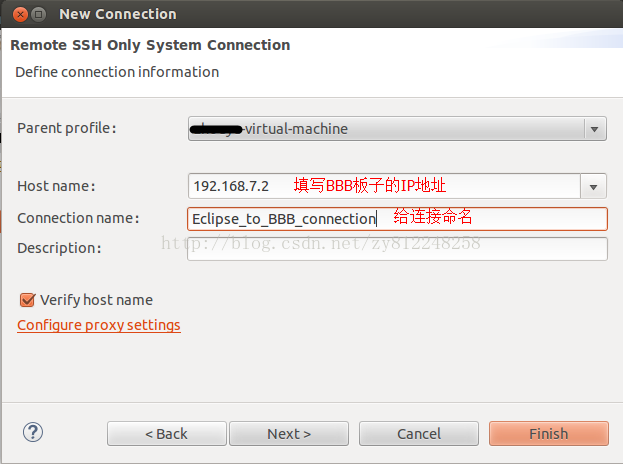This screenshot has width=623, height=464.
Task: Select the Parent profile combo box field
Action: [385, 129]
